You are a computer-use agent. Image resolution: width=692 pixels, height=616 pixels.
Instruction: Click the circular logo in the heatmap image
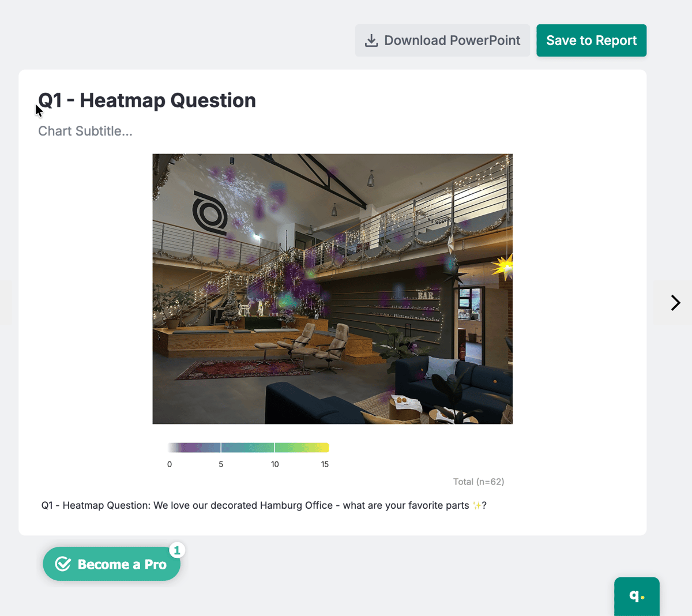pos(209,213)
